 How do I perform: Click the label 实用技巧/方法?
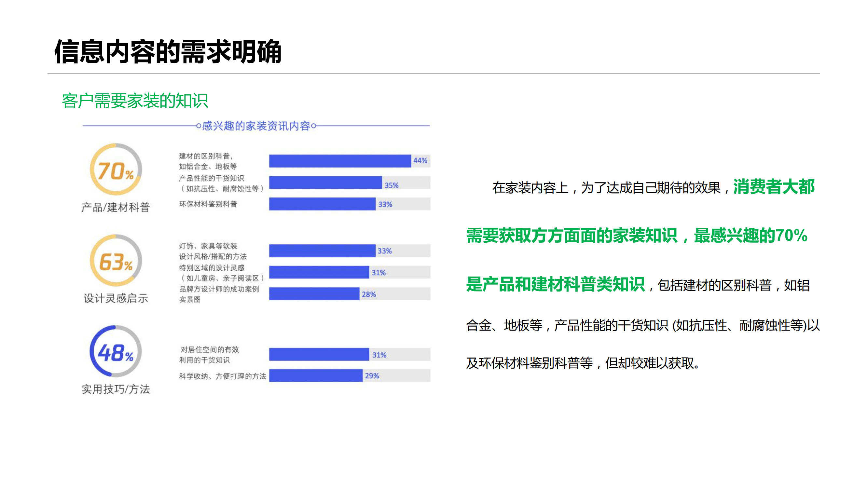(x=116, y=389)
